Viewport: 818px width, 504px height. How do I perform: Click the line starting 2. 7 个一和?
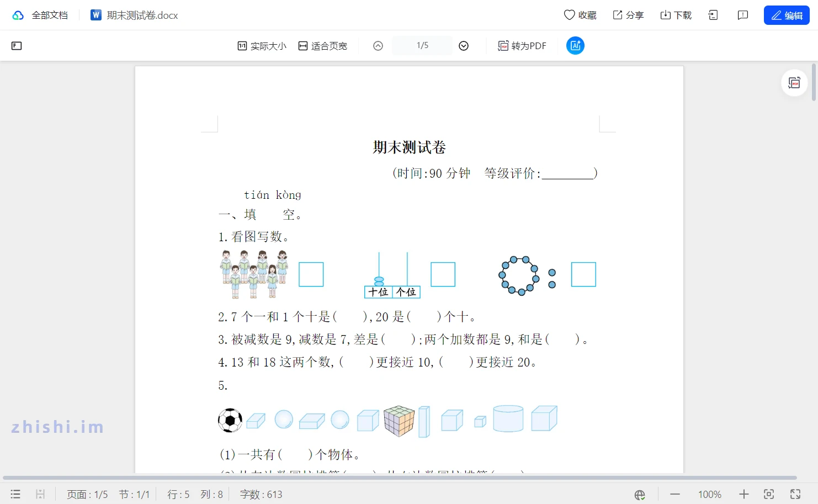(347, 317)
